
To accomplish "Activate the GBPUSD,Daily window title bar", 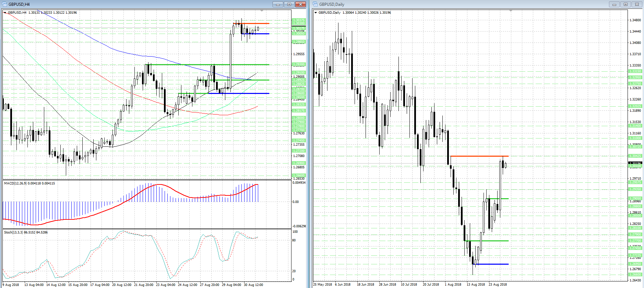I will coord(460,4).
